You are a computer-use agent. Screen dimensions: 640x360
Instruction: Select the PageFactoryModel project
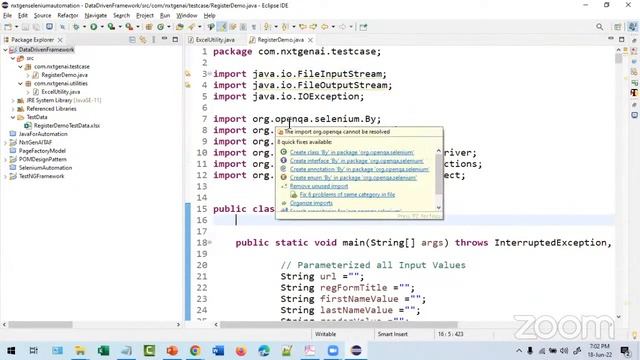(42, 151)
